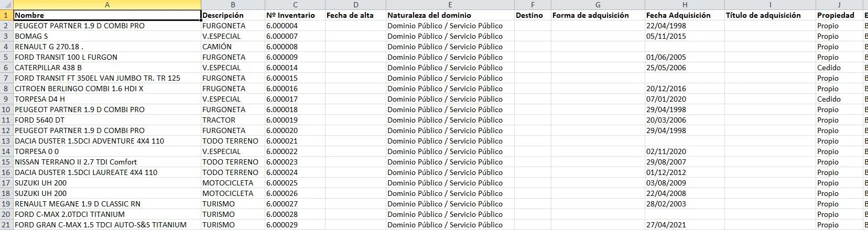Click the Nombre header cell
868x230 pixels.
[x=107, y=15]
